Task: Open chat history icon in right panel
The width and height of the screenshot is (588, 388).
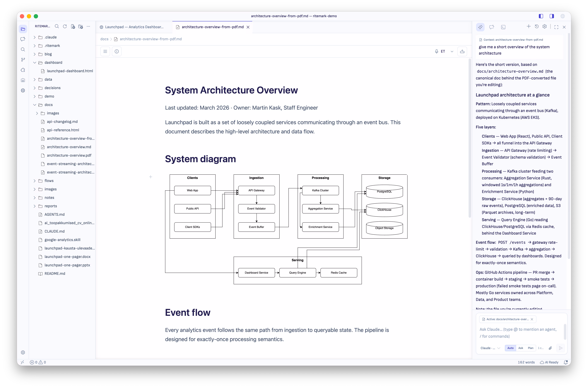Action: pos(537,27)
